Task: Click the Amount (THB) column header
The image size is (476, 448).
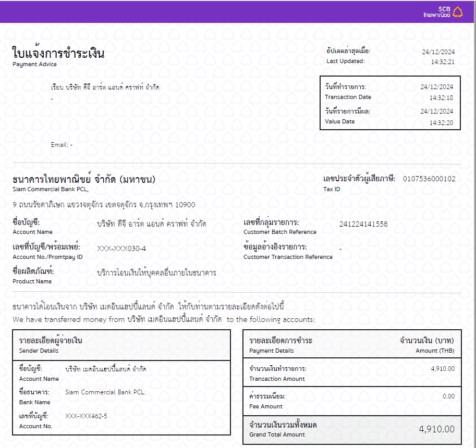Action: click(x=435, y=351)
